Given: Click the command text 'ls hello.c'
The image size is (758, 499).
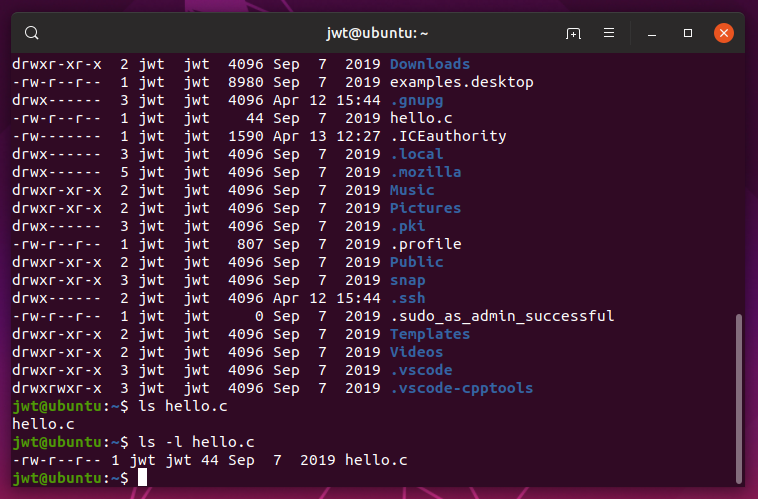Looking at the screenshot, I should (x=183, y=406).
